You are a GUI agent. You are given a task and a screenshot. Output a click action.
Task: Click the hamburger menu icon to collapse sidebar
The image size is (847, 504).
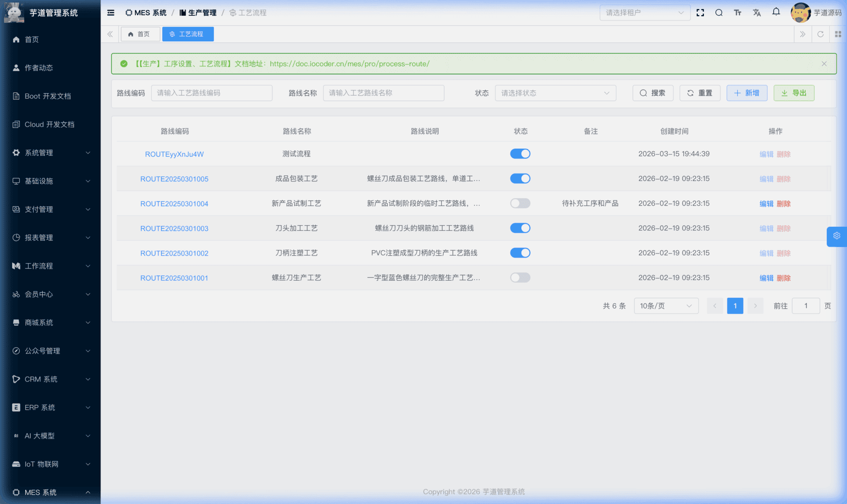(x=110, y=13)
